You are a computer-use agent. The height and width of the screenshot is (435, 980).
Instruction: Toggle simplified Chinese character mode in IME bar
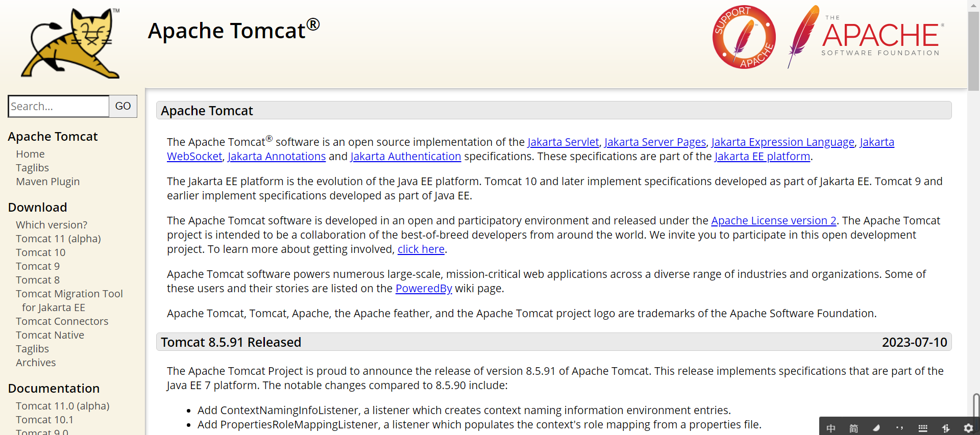coord(853,428)
